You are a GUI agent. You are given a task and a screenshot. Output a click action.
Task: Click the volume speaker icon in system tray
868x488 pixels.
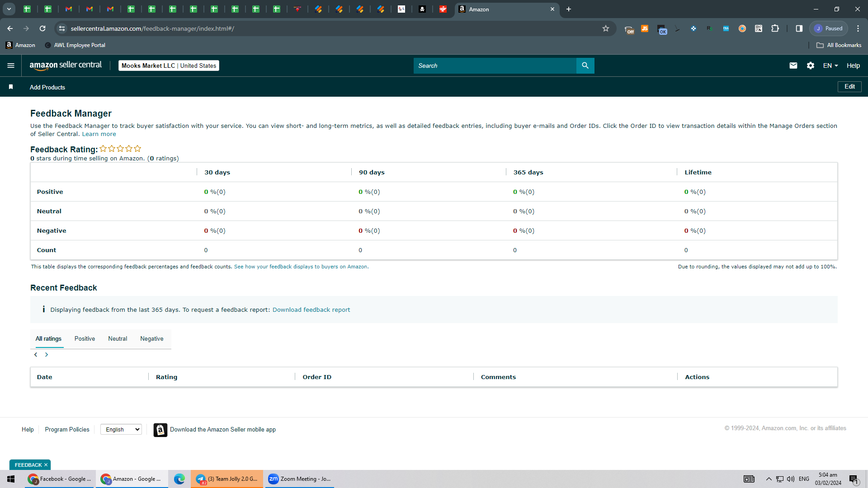pyautogui.click(x=791, y=479)
